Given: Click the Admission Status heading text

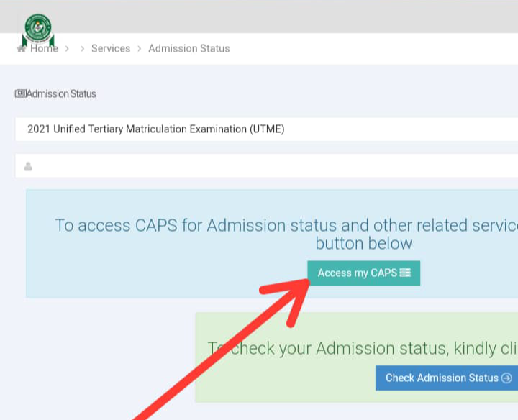Looking at the screenshot, I should click(61, 93).
